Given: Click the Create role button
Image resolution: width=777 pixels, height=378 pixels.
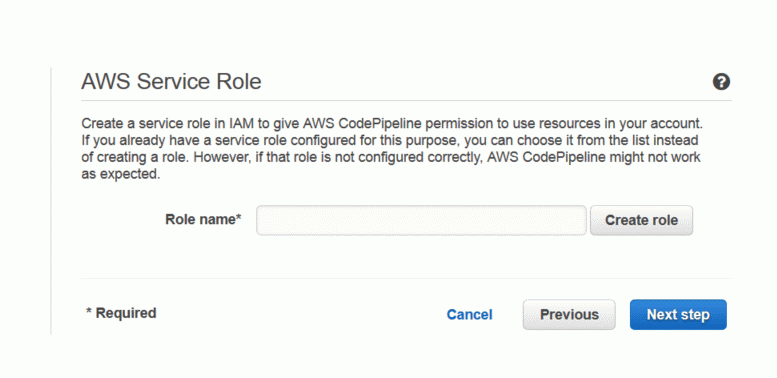Looking at the screenshot, I should (641, 220).
